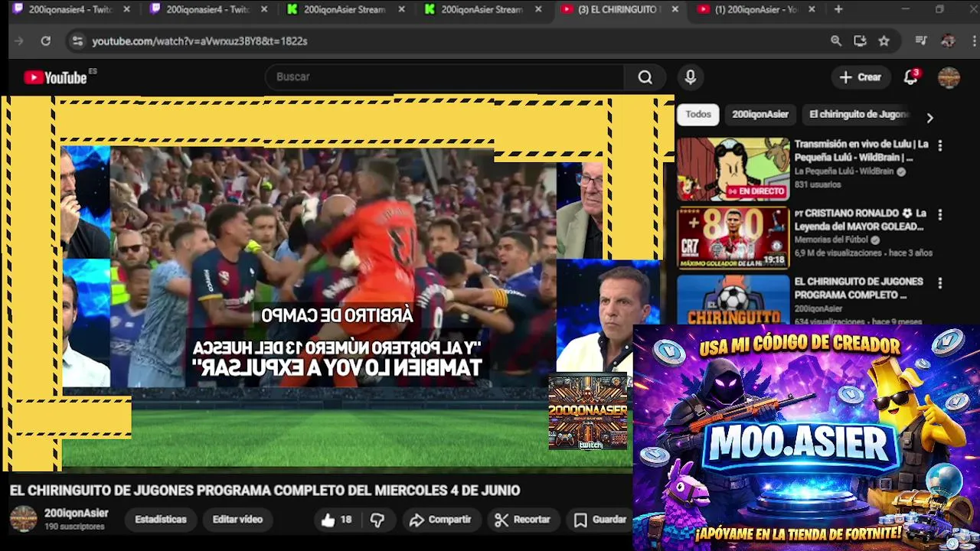Open the El Chiringuito soccer ball thumbnail

click(x=733, y=300)
